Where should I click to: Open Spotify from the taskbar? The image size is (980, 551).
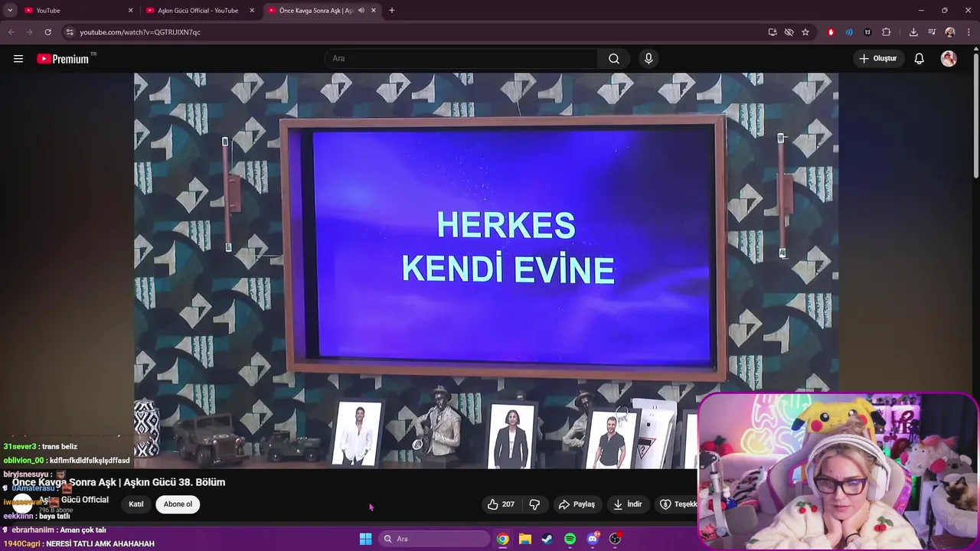pos(570,539)
